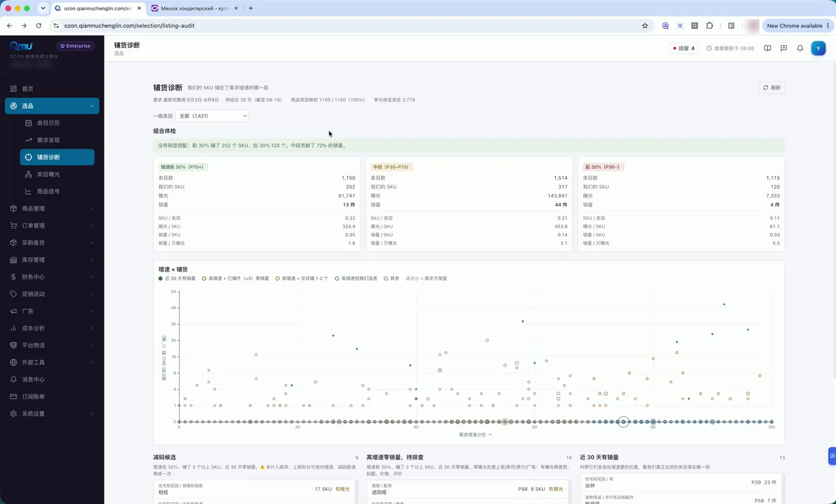Click 系统设置 gear icon

point(14,414)
